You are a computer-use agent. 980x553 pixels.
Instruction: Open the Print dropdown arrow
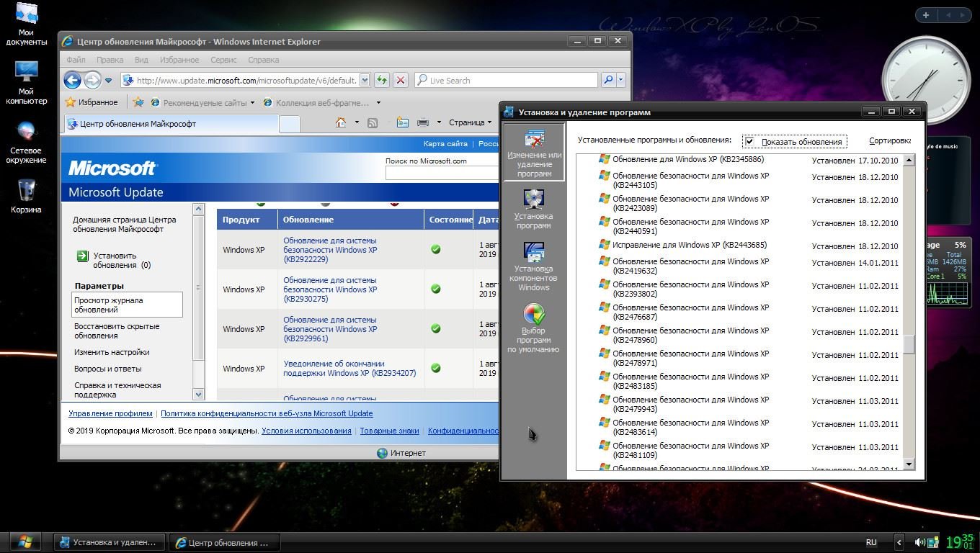click(438, 122)
